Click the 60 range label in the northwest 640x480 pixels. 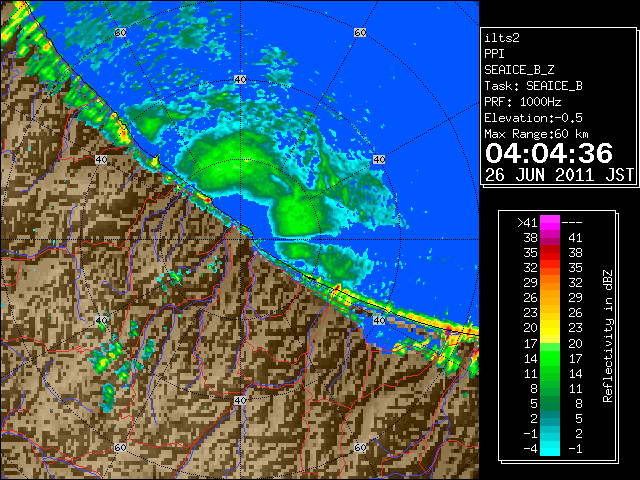[120, 32]
